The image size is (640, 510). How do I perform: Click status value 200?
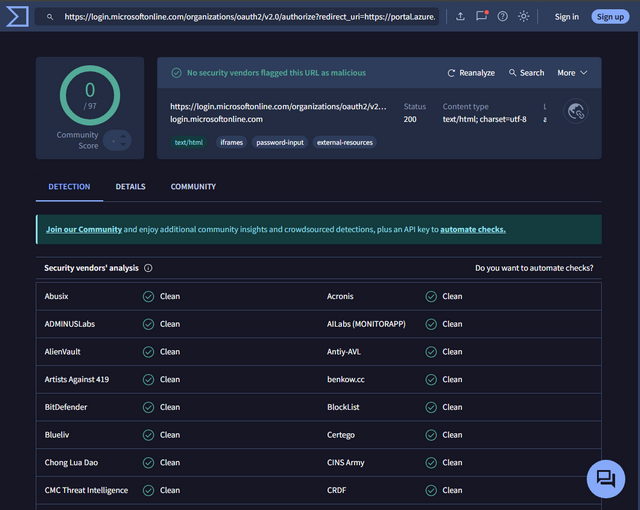(x=410, y=119)
